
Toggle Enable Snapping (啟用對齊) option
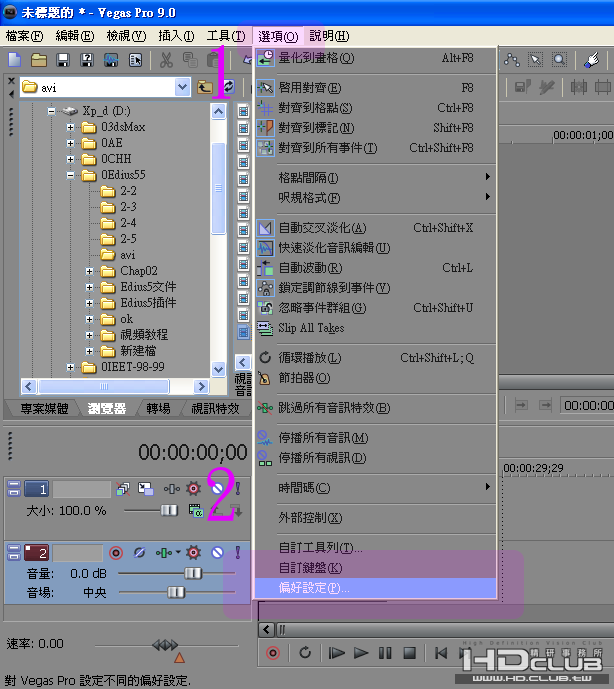376,88
